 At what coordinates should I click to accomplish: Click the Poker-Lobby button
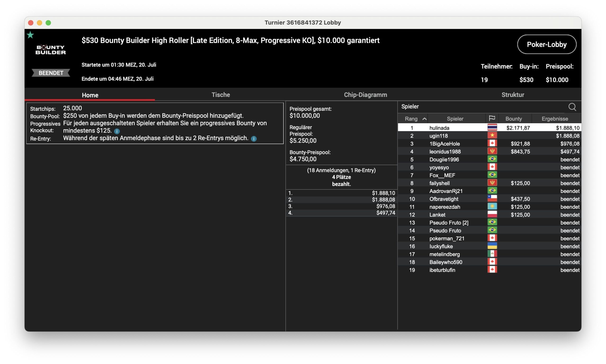(546, 44)
